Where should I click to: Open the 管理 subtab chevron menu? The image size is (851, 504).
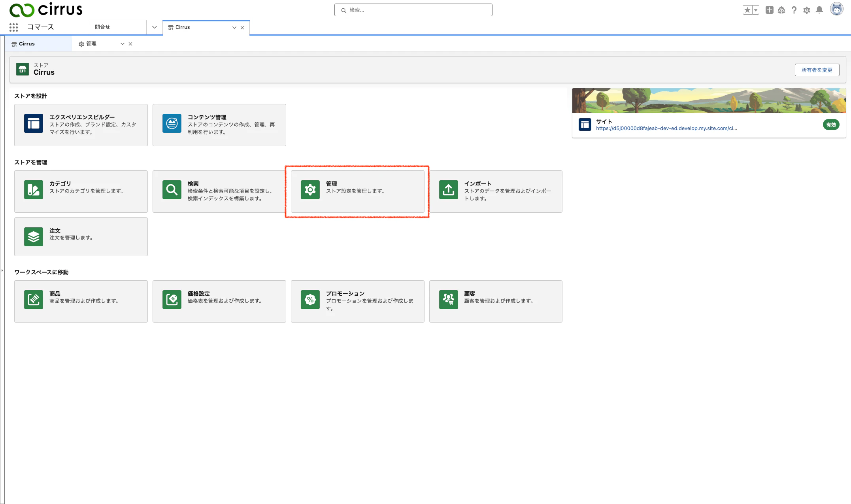[123, 44]
